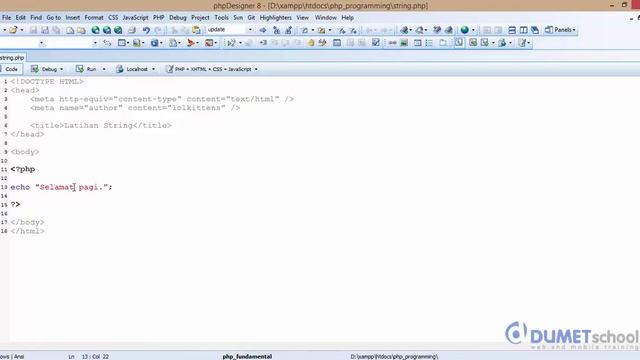Open the Git menu
This screenshot has height=360, width=640.
[251, 18]
